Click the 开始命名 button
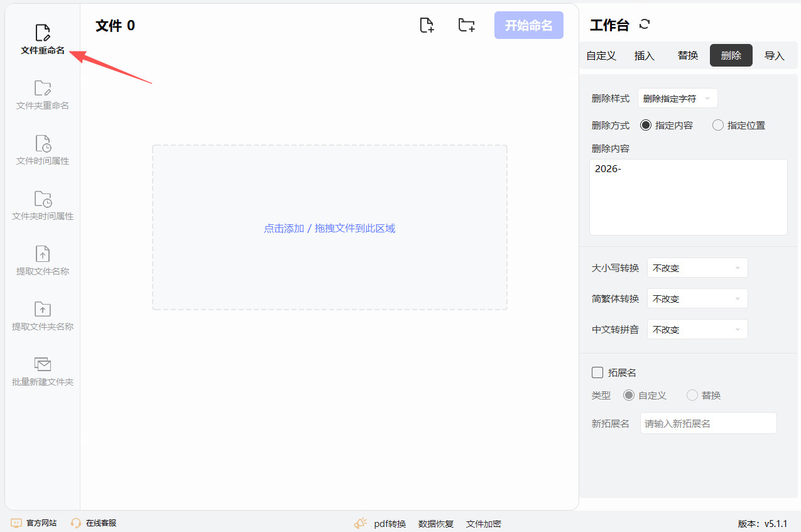Screen dimensions: 801x532 [x=528, y=25]
